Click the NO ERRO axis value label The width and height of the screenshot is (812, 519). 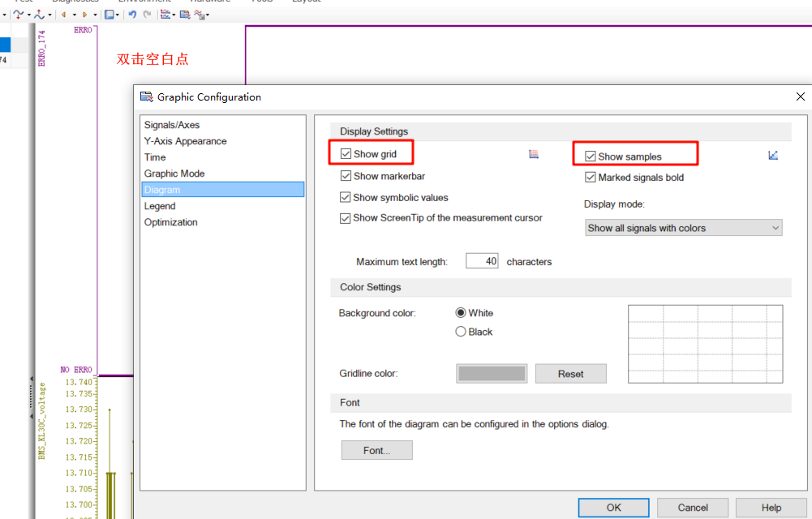(76, 370)
